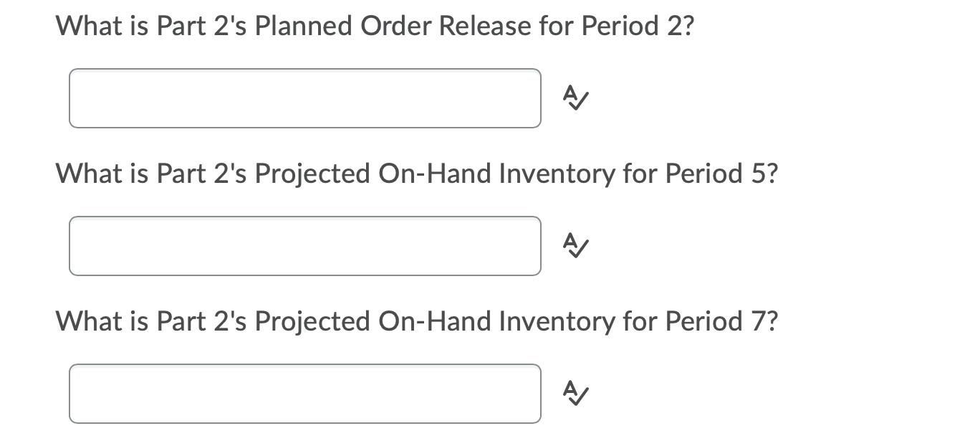Click the spell check icon for the Period 7 question
Screen dimensions: 980x436
point(575,394)
